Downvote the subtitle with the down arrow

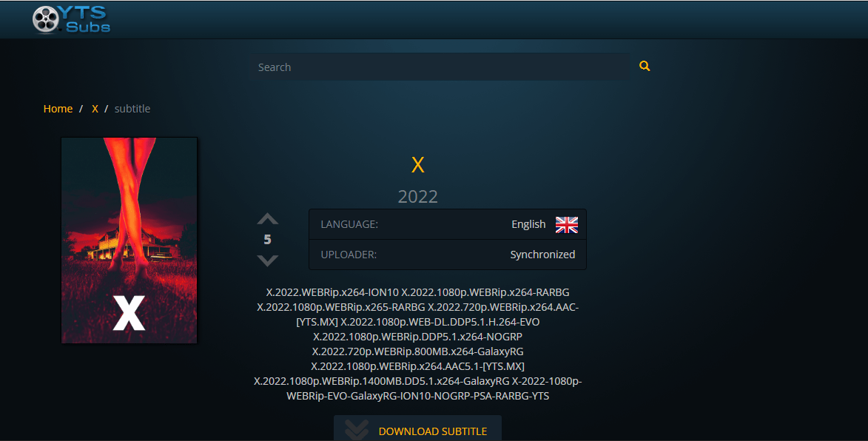tap(267, 260)
